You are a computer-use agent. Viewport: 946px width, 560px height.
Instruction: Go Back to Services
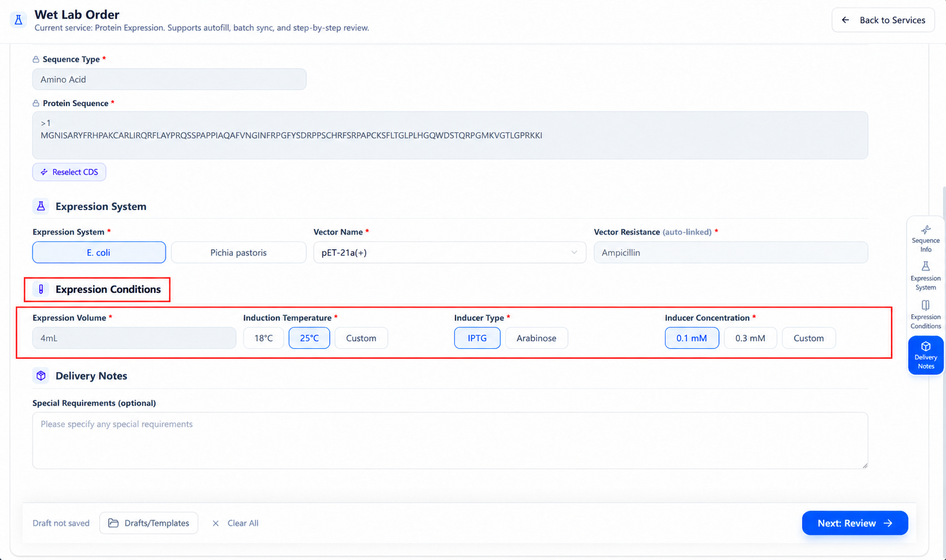pos(883,20)
